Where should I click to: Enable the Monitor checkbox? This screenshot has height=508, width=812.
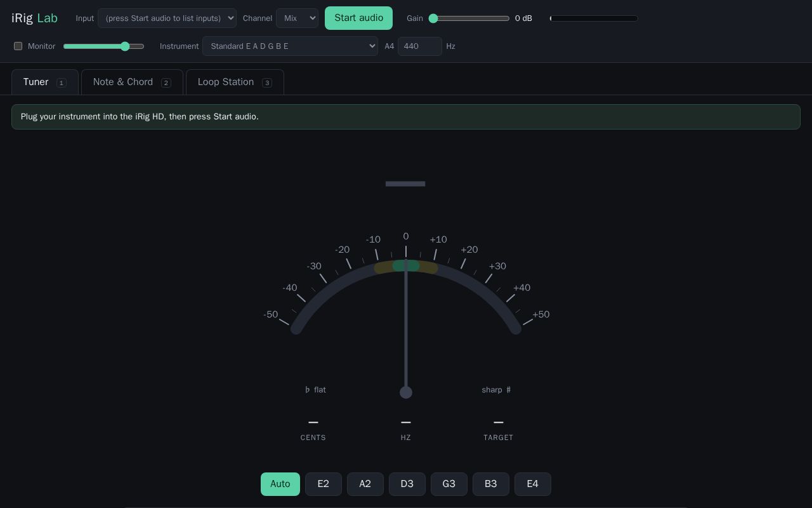18,46
